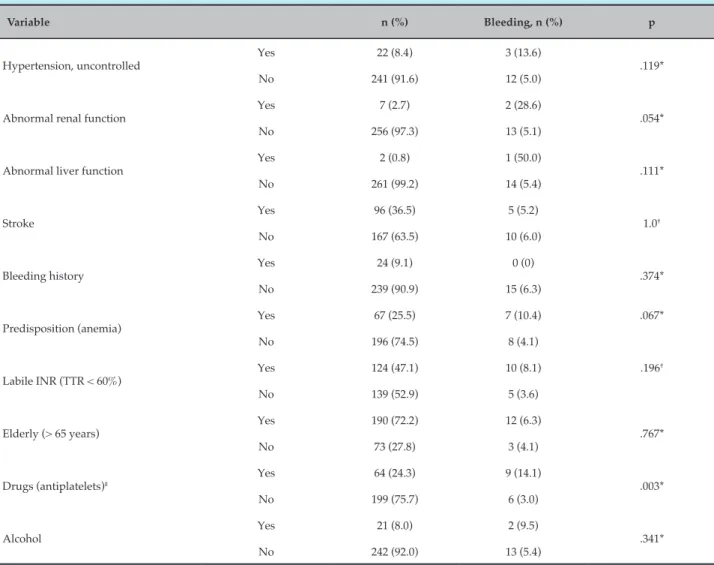Click the 'Bleeding, n (%)' header
This screenshot has width=714, height=565.
523,22
